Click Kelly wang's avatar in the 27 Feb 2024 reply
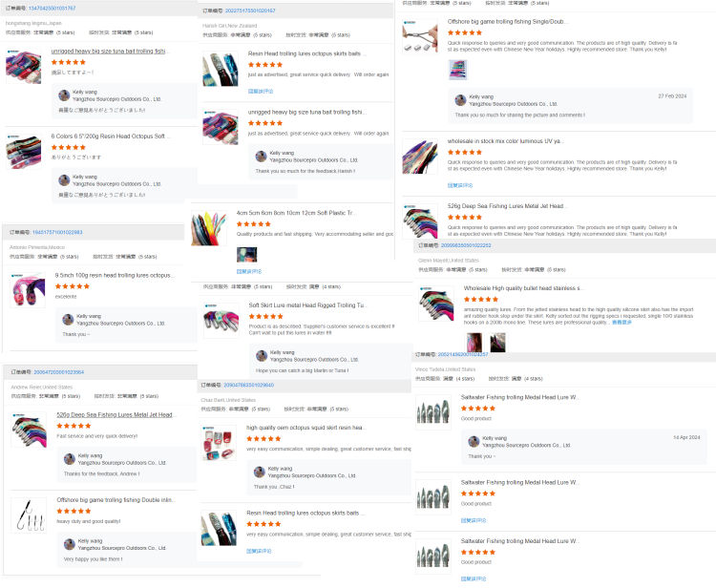Viewport: 716px width, 588px height. tap(461, 100)
